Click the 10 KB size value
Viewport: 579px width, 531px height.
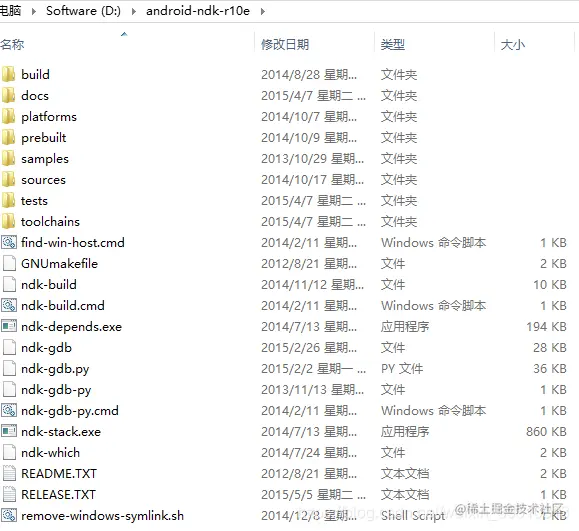pos(550,284)
